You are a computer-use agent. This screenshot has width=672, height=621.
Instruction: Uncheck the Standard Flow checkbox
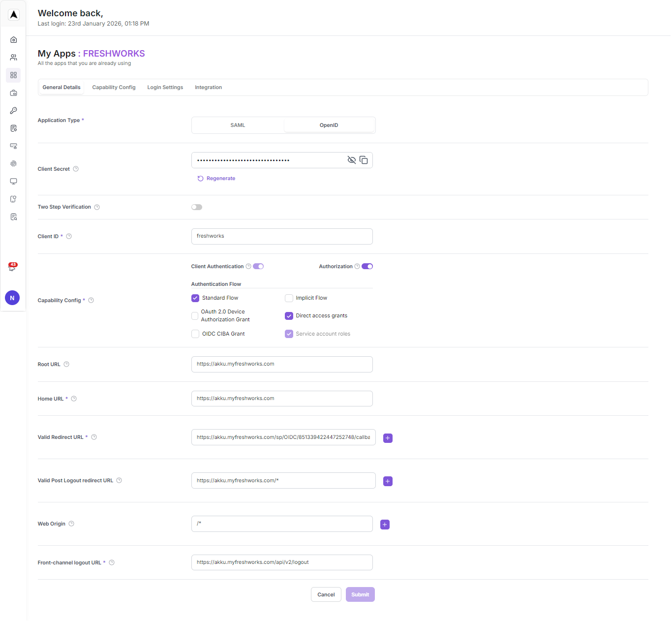(195, 298)
